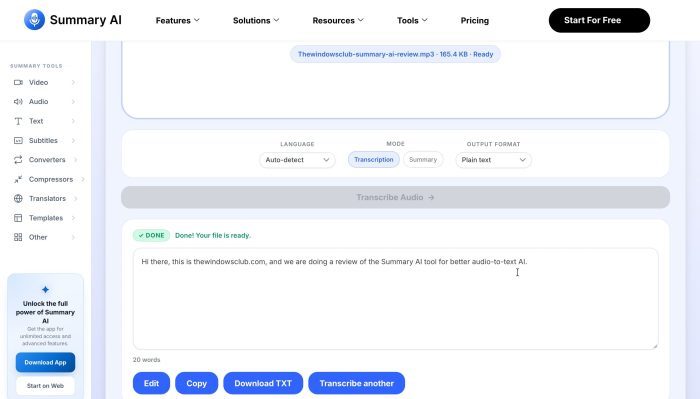Viewport: 700px width, 399px height.
Task: Click the Compressors icon in sidebar
Action: [18, 179]
